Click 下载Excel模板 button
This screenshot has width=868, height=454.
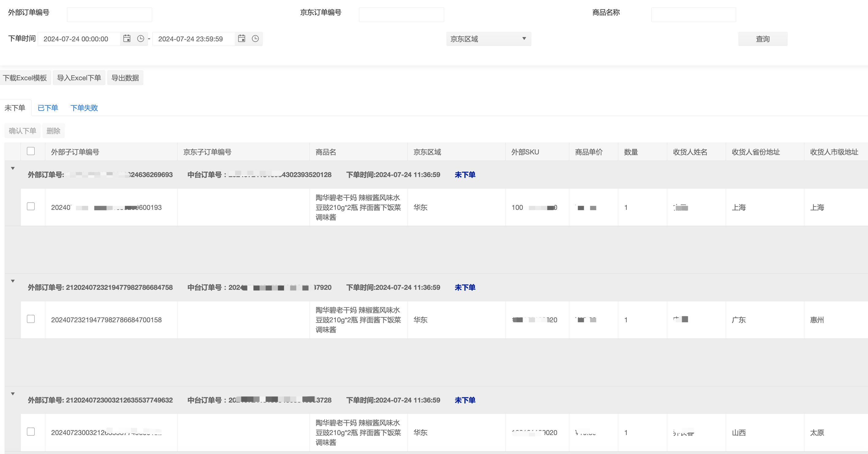pyautogui.click(x=25, y=78)
